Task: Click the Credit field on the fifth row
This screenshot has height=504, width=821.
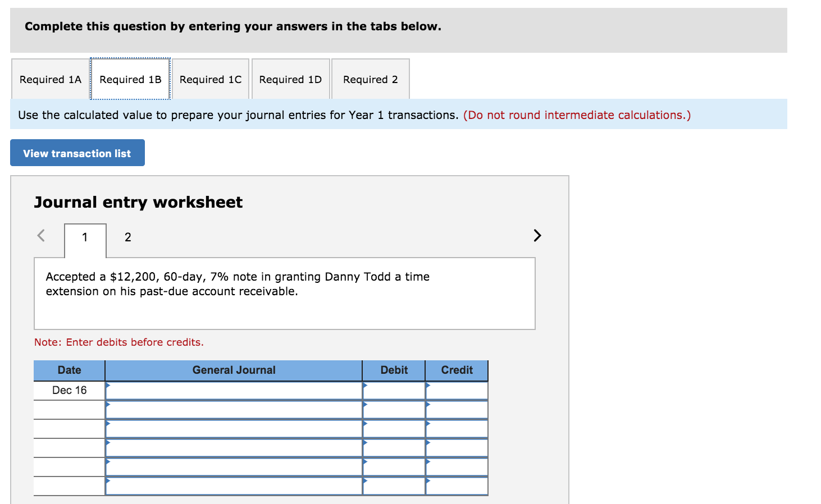Action: coord(457,467)
